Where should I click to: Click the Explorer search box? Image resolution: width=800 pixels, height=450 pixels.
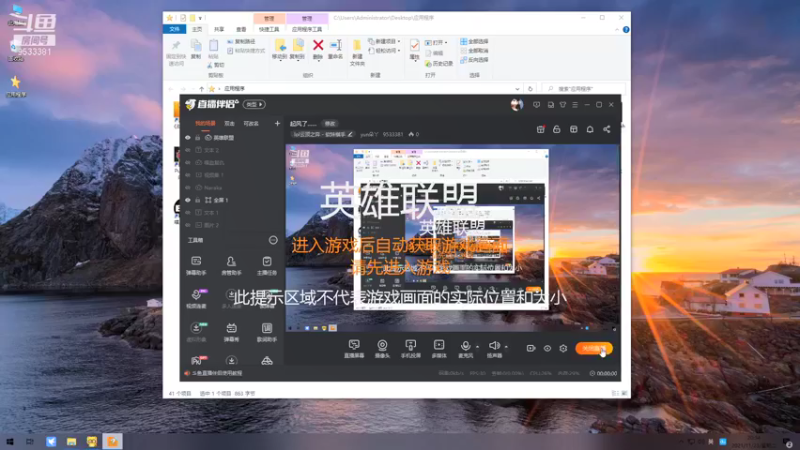(584, 89)
